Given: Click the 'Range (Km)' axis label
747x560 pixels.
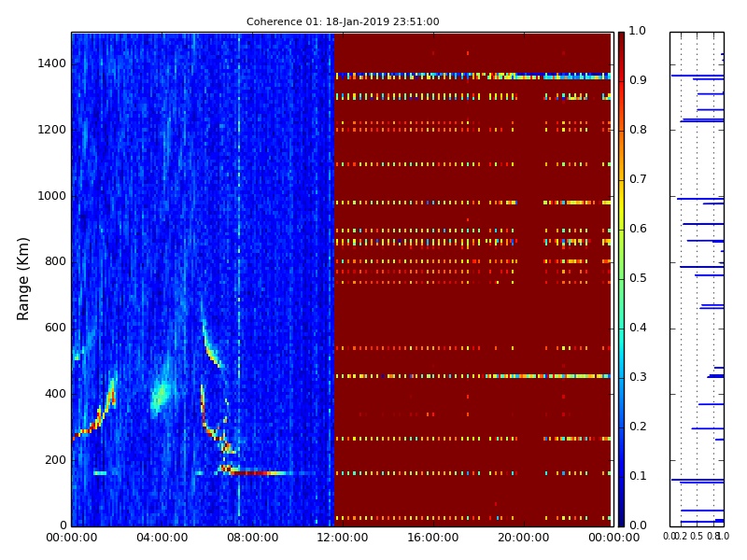Looking at the screenshot, I should (22, 278).
